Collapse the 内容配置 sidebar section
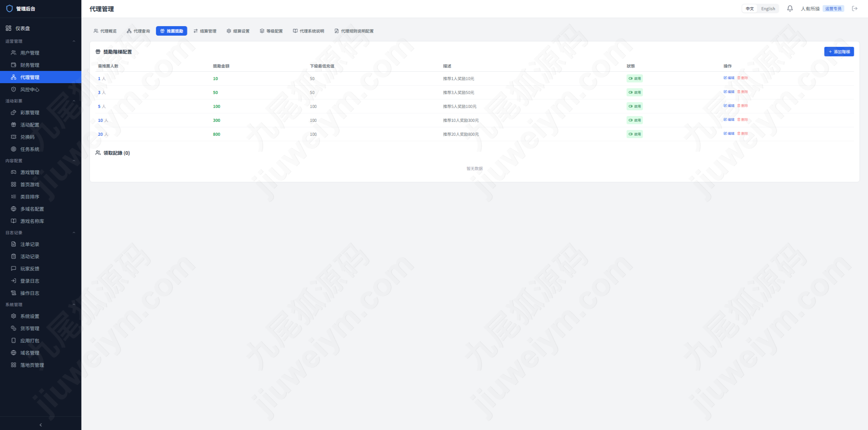Screen dimensions: 868x430 click(74, 161)
